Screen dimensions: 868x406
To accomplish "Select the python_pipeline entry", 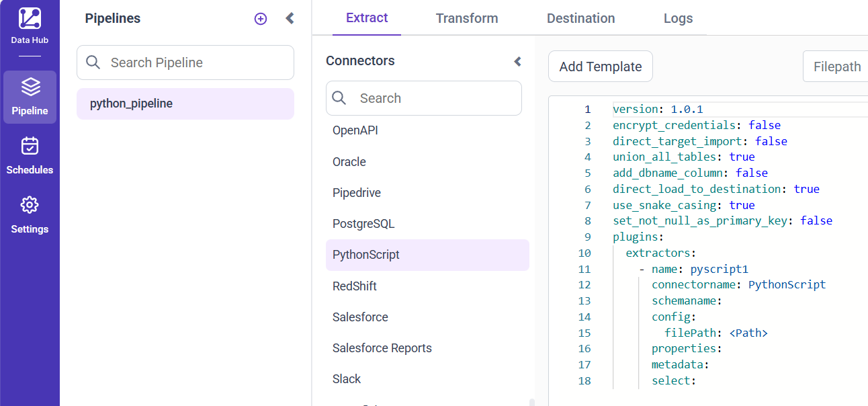I will point(185,104).
